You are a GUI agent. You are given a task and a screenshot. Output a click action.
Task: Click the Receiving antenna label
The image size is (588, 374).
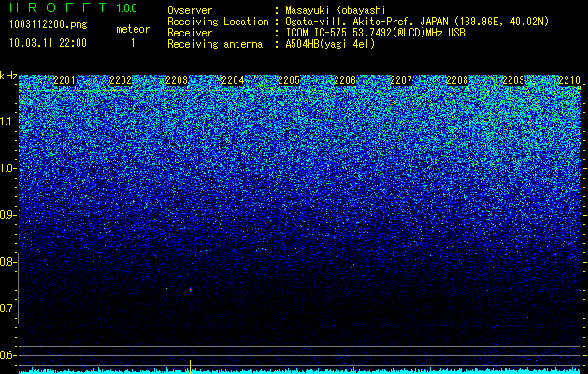click(x=215, y=44)
